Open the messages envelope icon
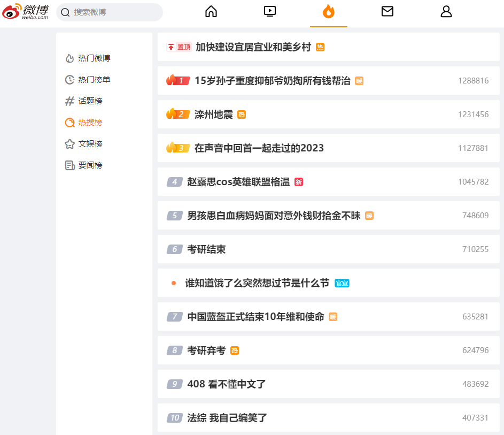 click(x=387, y=12)
